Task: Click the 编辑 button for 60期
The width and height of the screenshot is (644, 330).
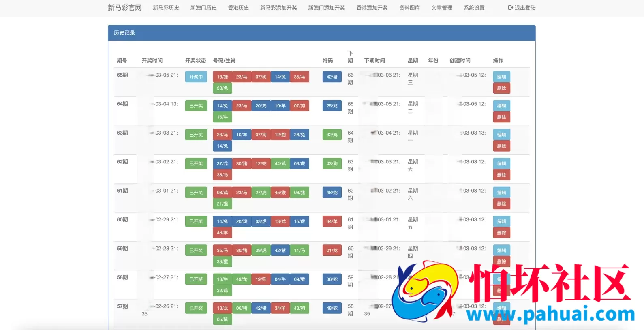Action: pos(501,221)
